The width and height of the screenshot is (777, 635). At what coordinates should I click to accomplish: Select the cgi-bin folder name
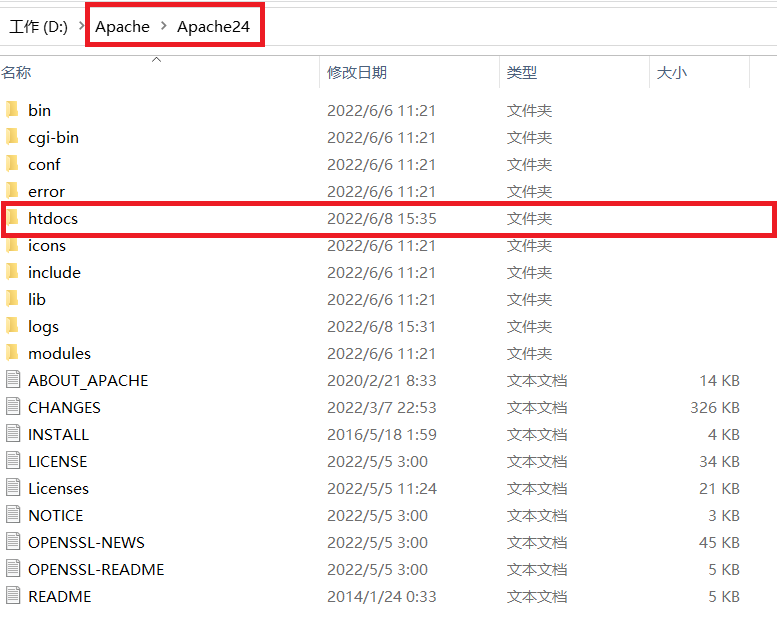(x=54, y=137)
